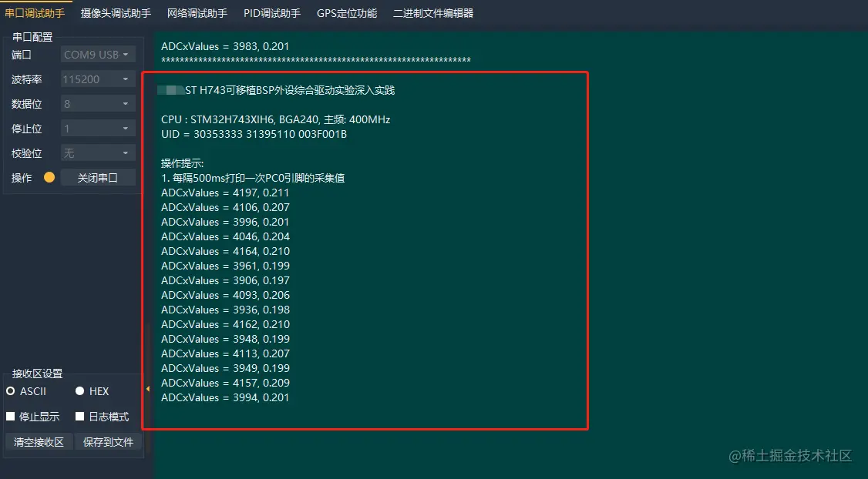This screenshot has width=868, height=479.
Task: Open the 校验位 dropdown showing 无
Action: tap(97, 153)
